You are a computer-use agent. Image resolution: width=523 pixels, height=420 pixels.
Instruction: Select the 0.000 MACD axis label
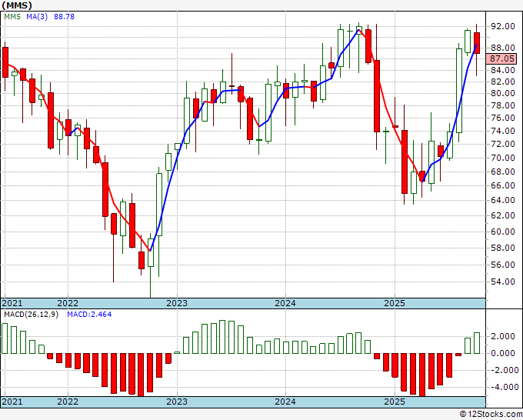502,353
